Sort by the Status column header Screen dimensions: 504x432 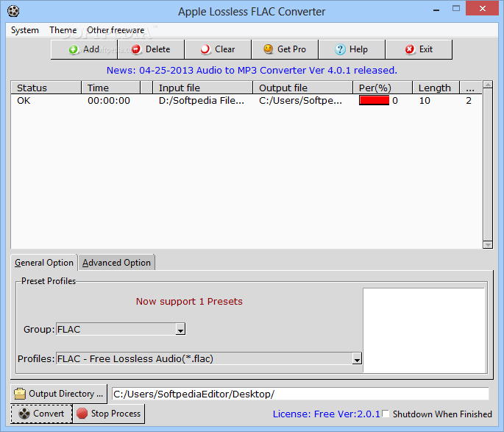click(x=46, y=88)
